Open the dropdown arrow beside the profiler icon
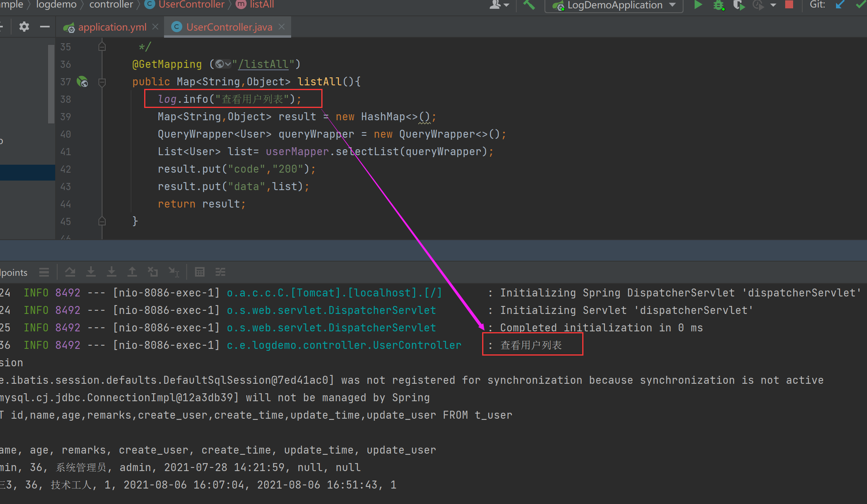Viewport: 867px width, 504px height. click(773, 5)
